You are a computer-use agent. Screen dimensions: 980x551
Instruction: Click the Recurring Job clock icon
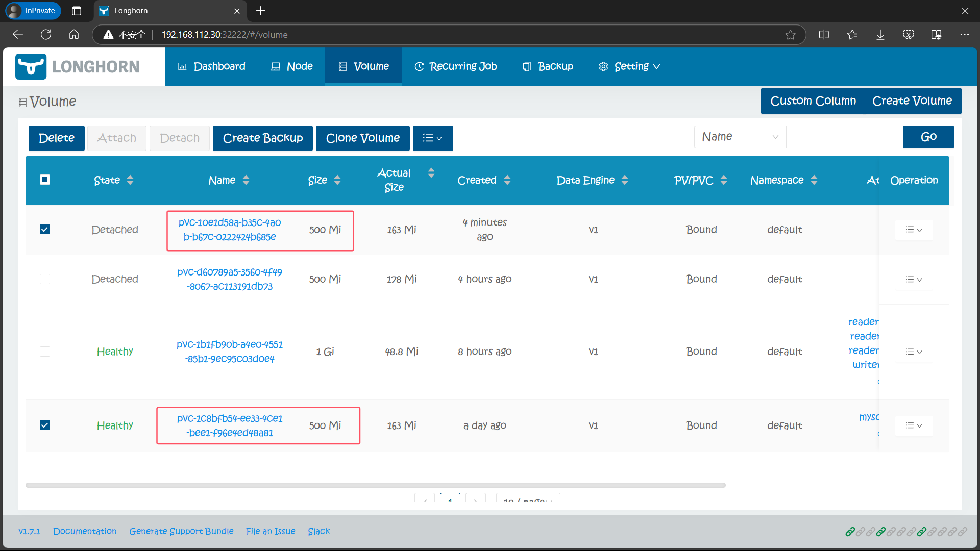pyautogui.click(x=419, y=67)
